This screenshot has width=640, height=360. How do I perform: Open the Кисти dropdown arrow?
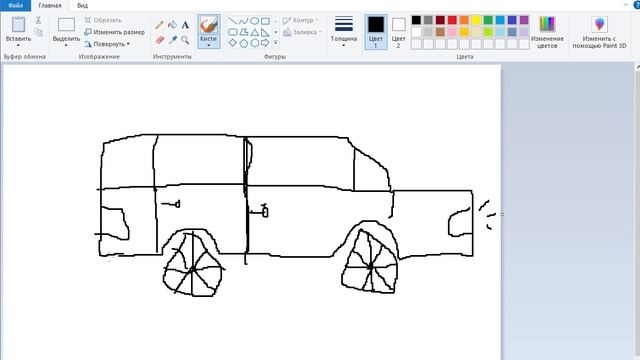pyautogui.click(x=209, y=45)
